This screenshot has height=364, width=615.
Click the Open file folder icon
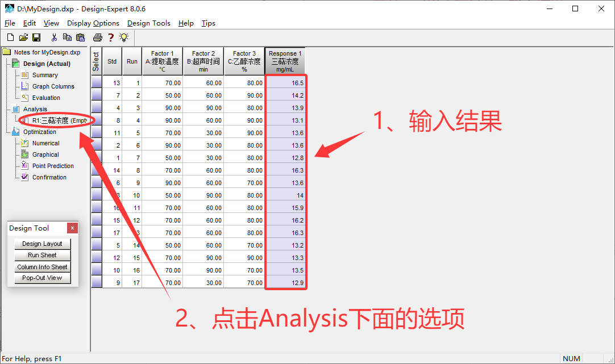(x=23, y=37)
